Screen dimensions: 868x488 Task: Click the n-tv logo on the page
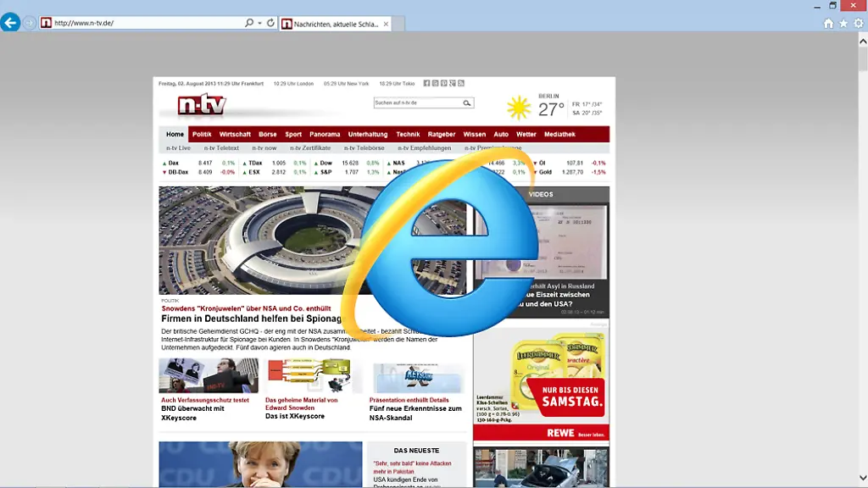(201, 105)
